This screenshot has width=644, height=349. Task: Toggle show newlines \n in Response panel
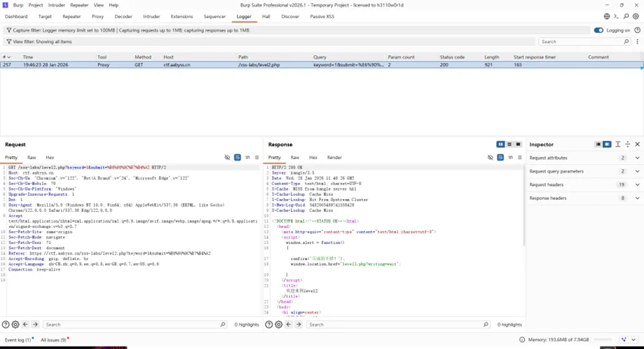click(x=510, y=157)
